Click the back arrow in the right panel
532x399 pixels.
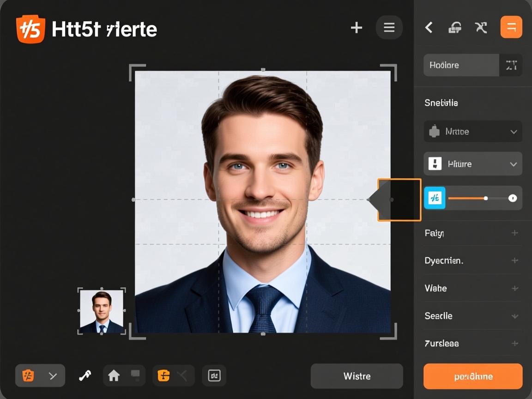(429, 28)
